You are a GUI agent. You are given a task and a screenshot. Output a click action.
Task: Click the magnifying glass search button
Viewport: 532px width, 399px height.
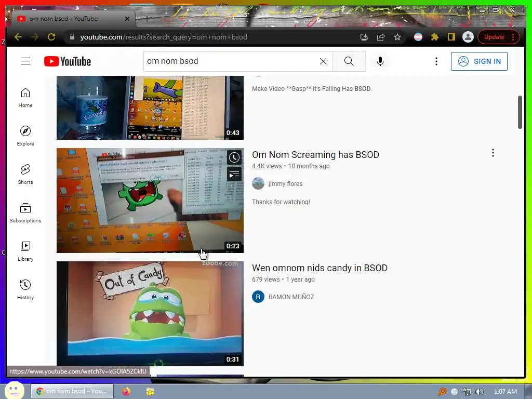[349, 61]
